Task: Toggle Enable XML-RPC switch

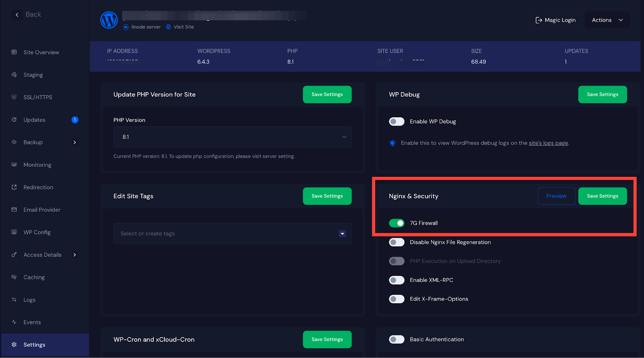Action: point(396,280)
